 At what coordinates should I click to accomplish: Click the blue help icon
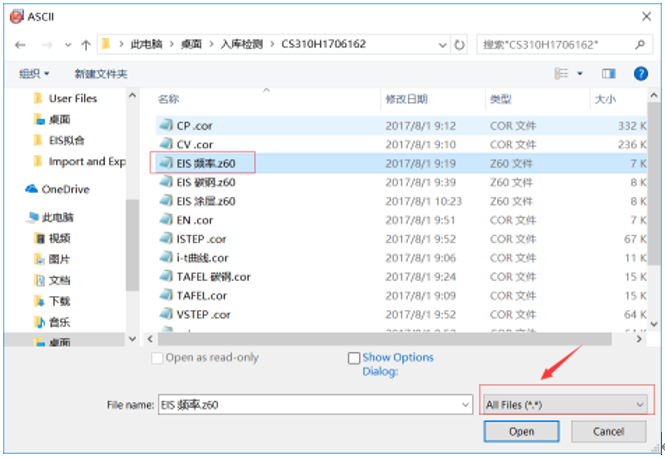pos(641,74)
